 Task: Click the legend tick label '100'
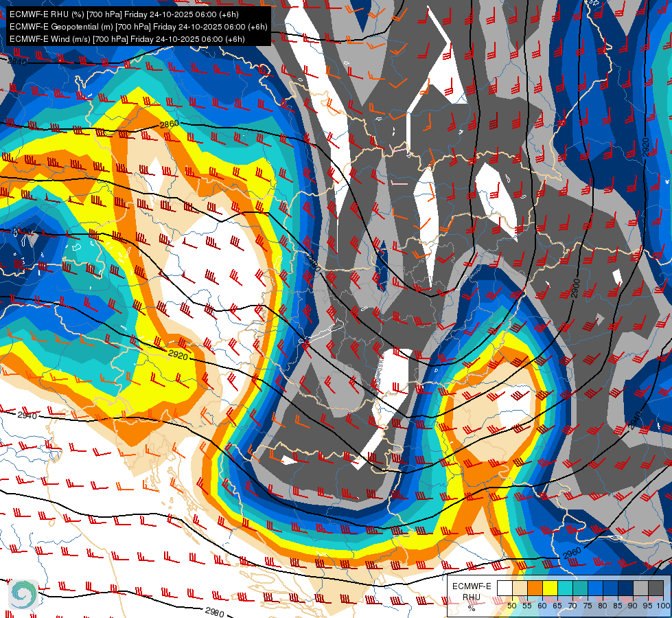click(663, 606)
